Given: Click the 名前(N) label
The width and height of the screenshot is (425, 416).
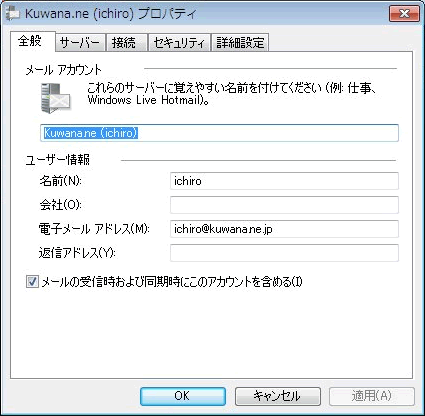Looking at the screenshot, I should coord(60,181).
